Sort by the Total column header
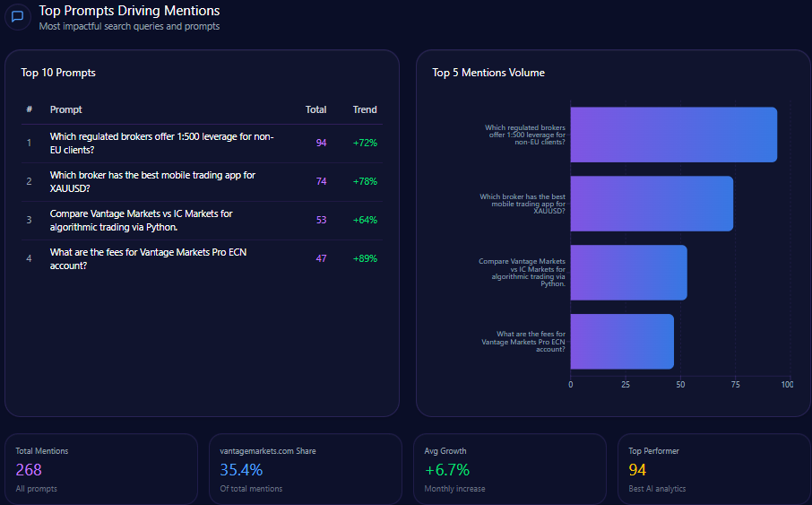The width and height of the screenshot is (812, 505). click(315, 109)
